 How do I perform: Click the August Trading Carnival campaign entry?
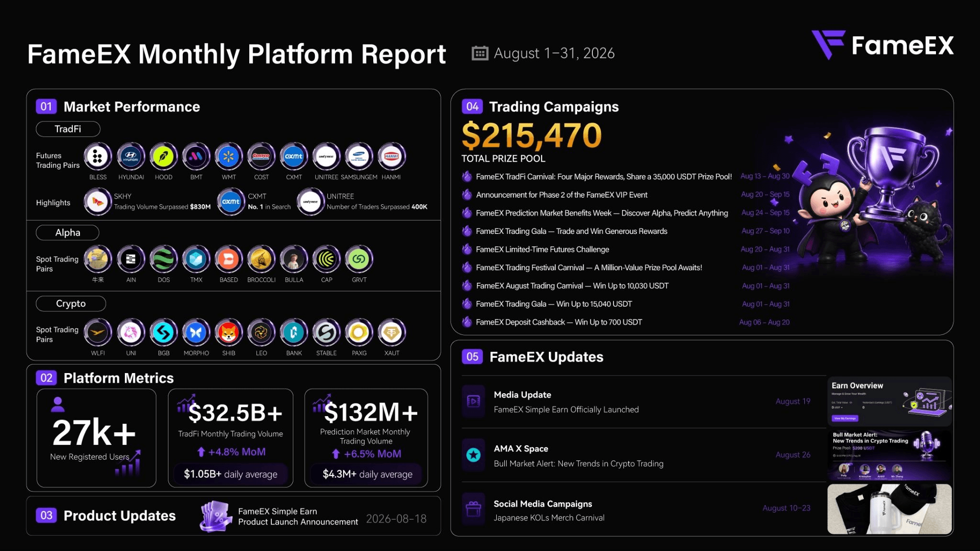(x=625, y=286)
